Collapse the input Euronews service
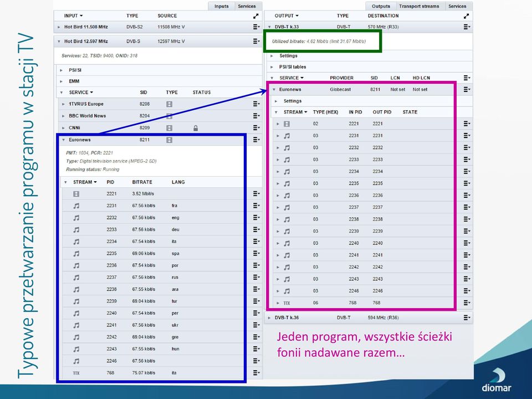The width and height of the screenshot is (532, 399). 63,140
